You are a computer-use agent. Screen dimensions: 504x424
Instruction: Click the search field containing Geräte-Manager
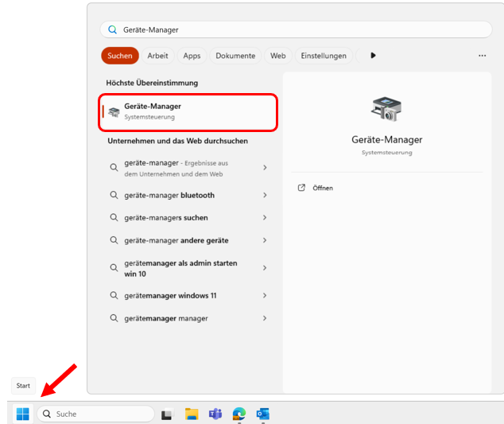click(x=302, y=29)
